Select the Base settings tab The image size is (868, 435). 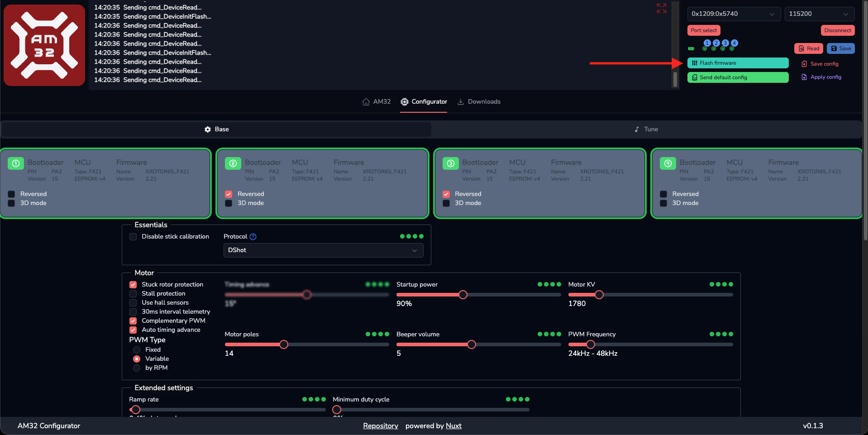tap(216, 129)
